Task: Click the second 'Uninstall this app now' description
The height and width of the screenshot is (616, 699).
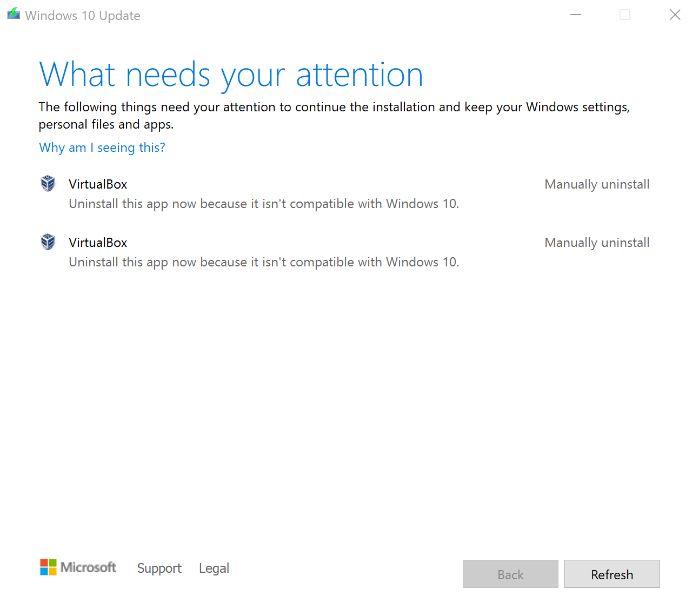Action: tap(264, 262)
